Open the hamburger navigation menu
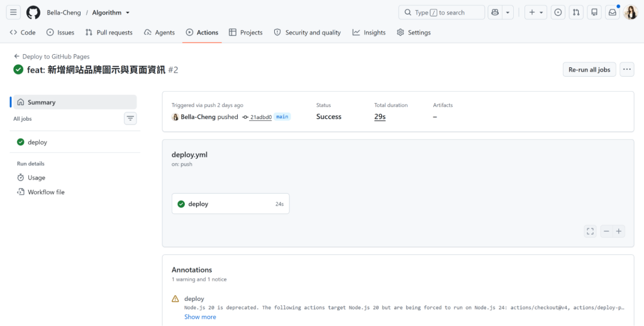The height and width of the screenshot is (326, 644). 13,13
